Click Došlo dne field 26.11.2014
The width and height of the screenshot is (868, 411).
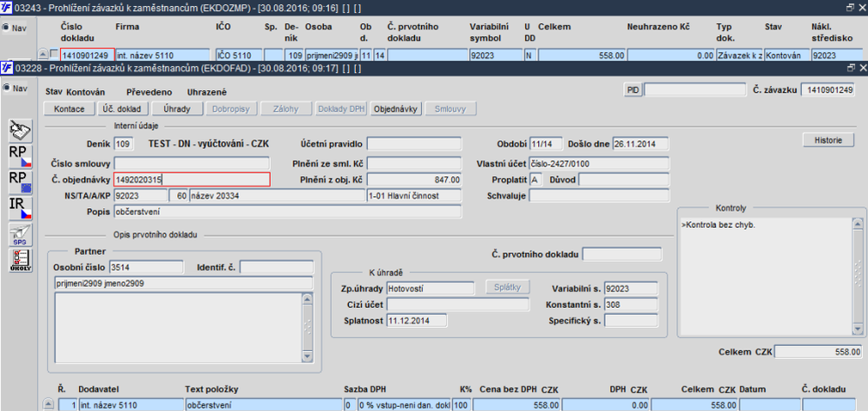pyautogui.click(x=640, y=144)
